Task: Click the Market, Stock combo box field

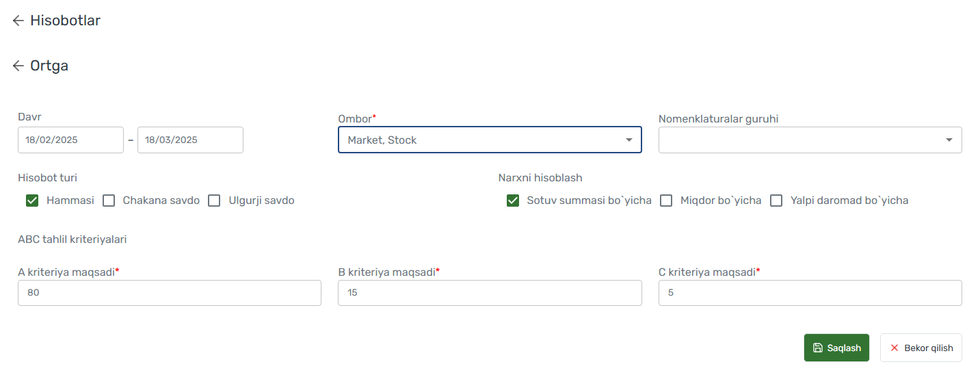Action: tap(490, 140)
